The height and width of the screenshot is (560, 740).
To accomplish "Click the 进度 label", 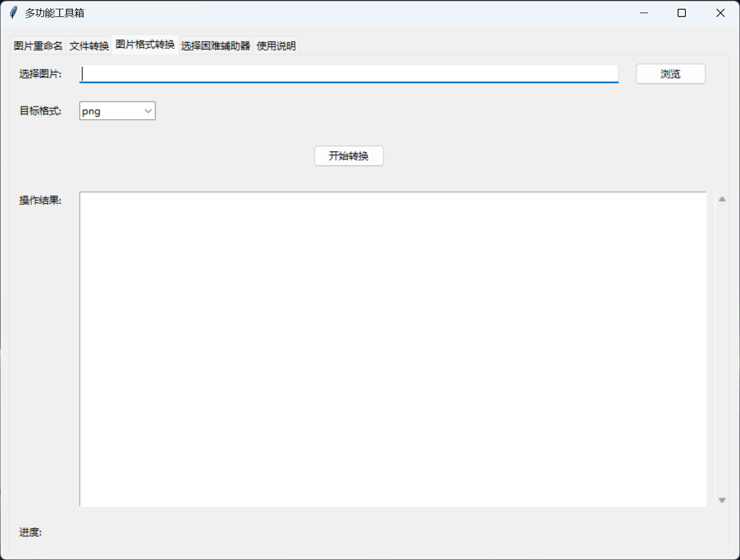I will (x=31, y=532).
